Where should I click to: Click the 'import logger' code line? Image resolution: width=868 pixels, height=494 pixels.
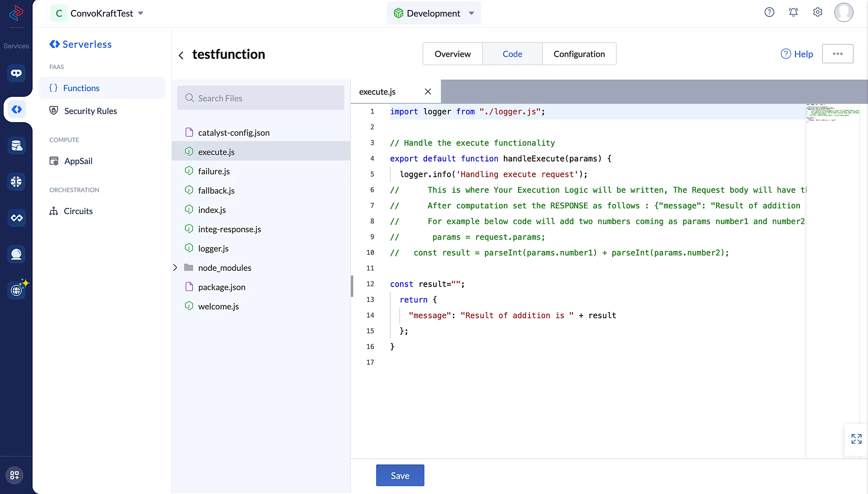coord(467,112)
